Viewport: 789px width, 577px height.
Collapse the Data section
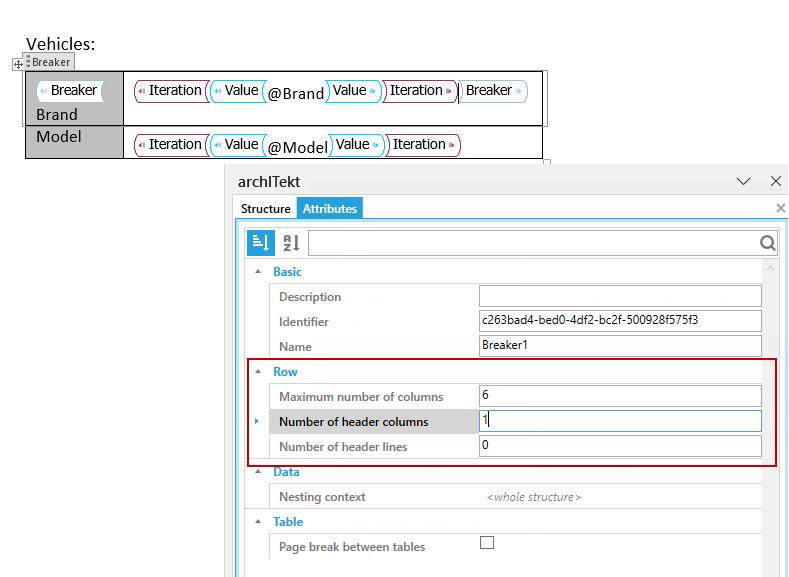(258, 472)
